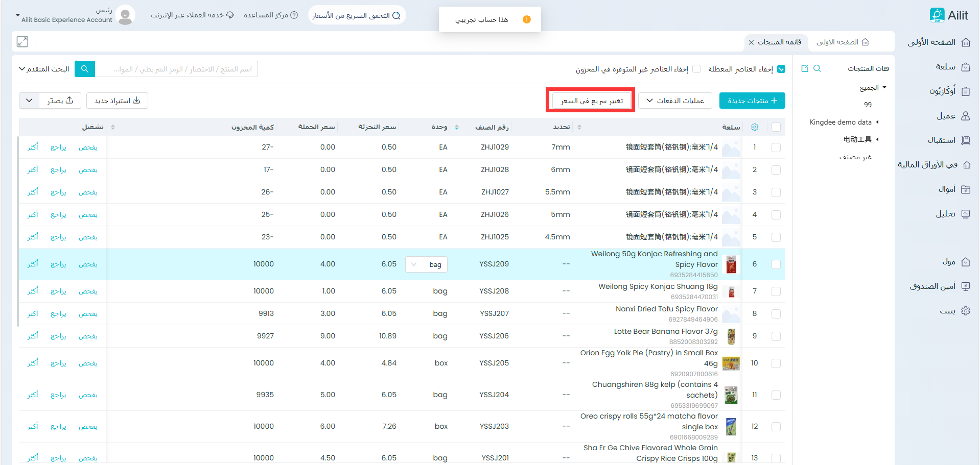Image resolution: width=980 pixels, height=465 pixels.
Task: Check the row for ZHJ1029
Action: click(x=776, y=148)
